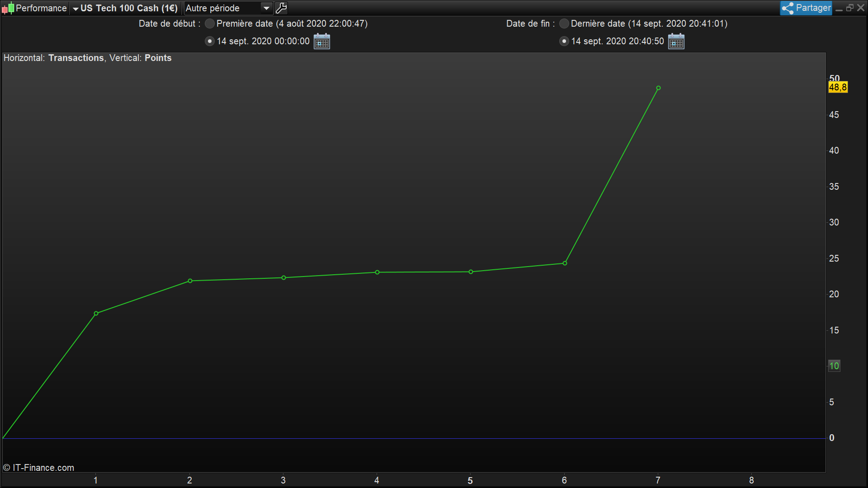Viewport: 868px width, 488px height.
Task: Select the Dernière date radio button
Action: point(564,23)
